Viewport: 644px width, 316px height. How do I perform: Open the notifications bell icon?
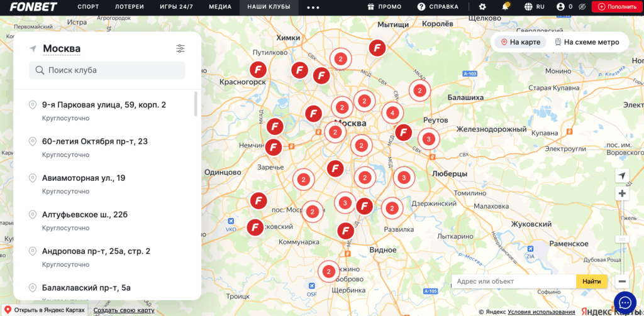506,6
